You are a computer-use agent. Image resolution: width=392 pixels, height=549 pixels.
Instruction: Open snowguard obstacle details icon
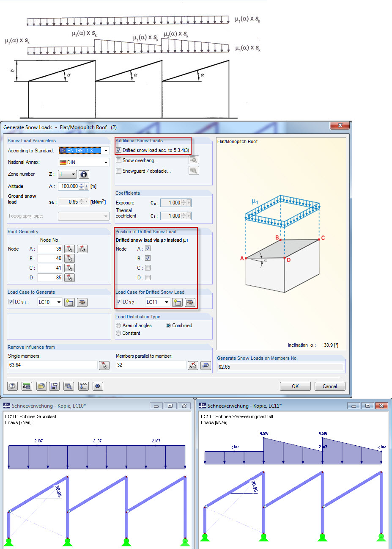tap(194, 171)
